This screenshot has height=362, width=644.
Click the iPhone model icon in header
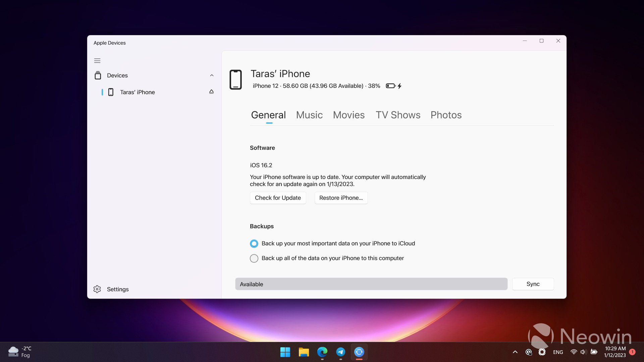pyautogui.click(x=236, y=79)
